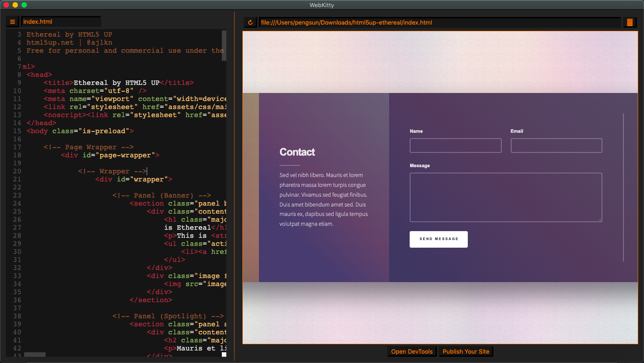The height and width of the screenshot is (363, 644).
Task: Select the Name label in form
Action: click(x=416, y=131)
